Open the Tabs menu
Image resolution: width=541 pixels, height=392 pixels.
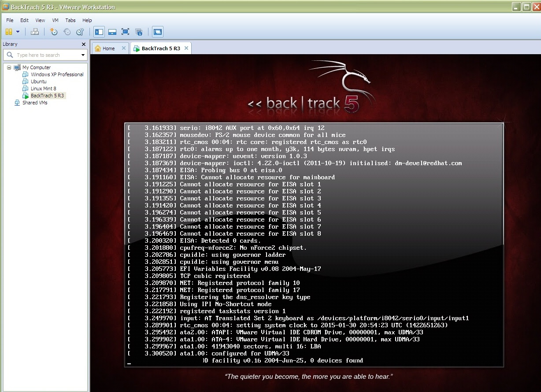click(70, 20)
